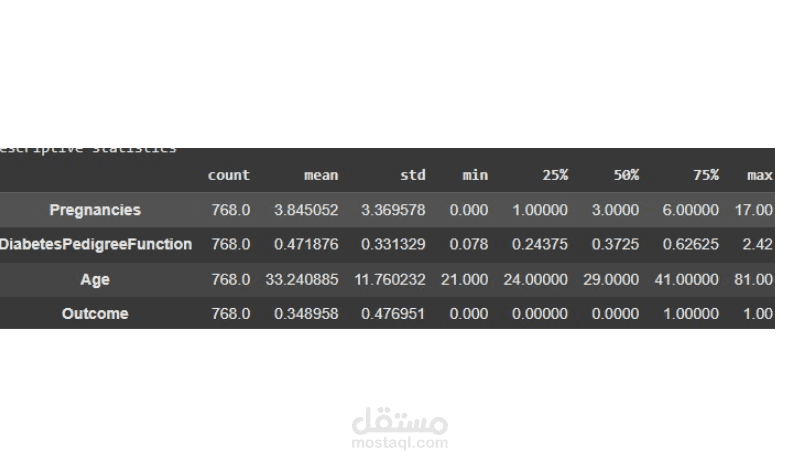The height and width of the screenshot is (460, 800).
Task: Click the Age row count 768.0
Action: click(x=231, y=279)
